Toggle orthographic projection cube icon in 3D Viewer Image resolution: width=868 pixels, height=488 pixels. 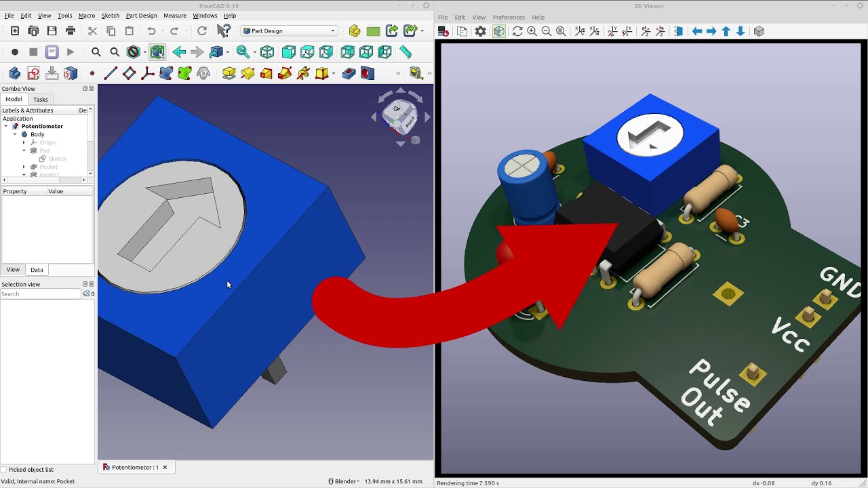pos(759,31)
